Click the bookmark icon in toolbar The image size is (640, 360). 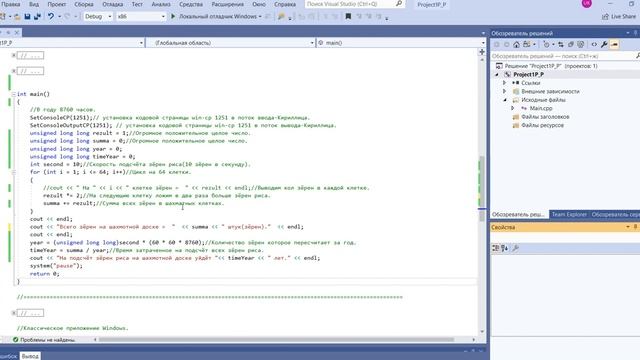(x=348, y=16)
